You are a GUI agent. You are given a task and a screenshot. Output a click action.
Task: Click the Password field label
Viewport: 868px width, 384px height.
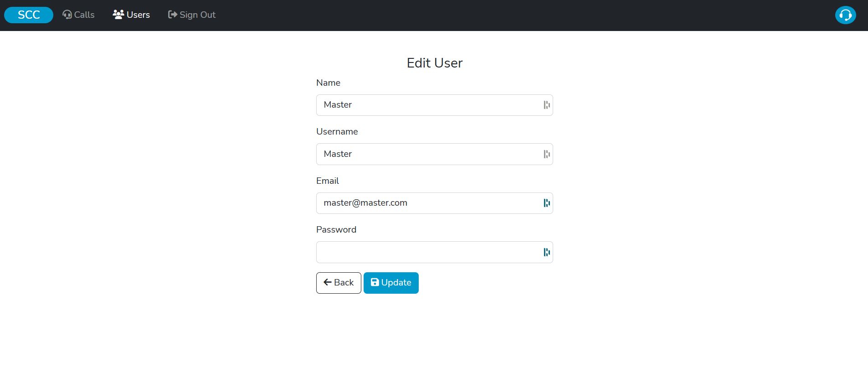[x=336, y=229]
